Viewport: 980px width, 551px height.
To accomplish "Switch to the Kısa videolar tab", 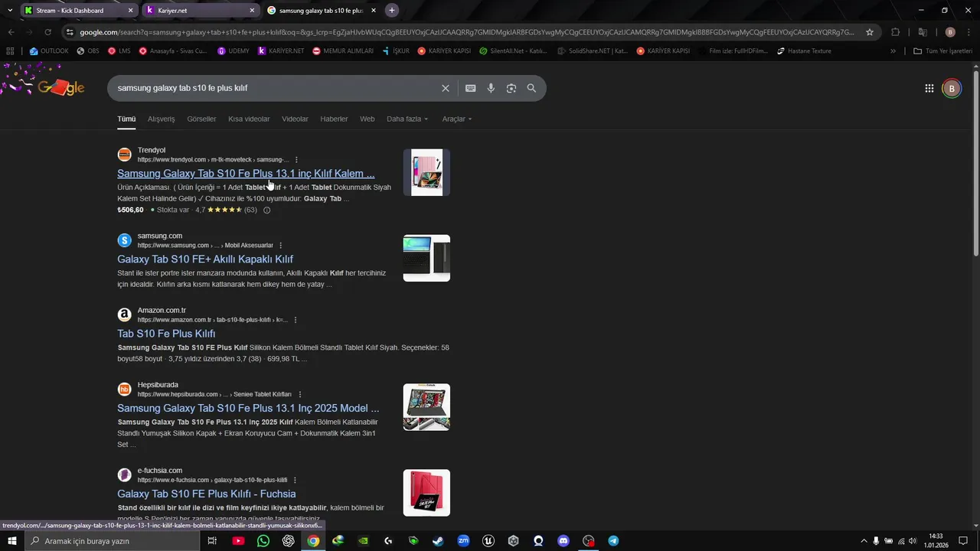I will (x=249, y=119).
